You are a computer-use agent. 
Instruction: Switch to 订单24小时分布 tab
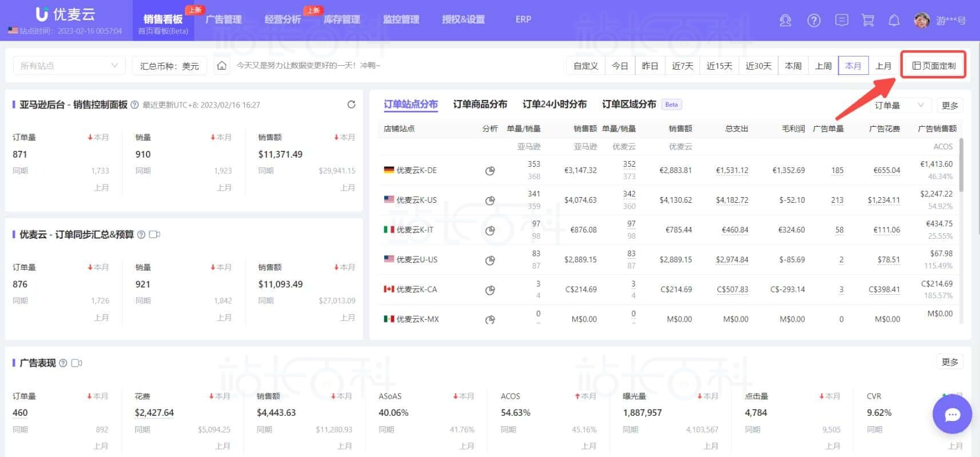[x=554, y=104]
